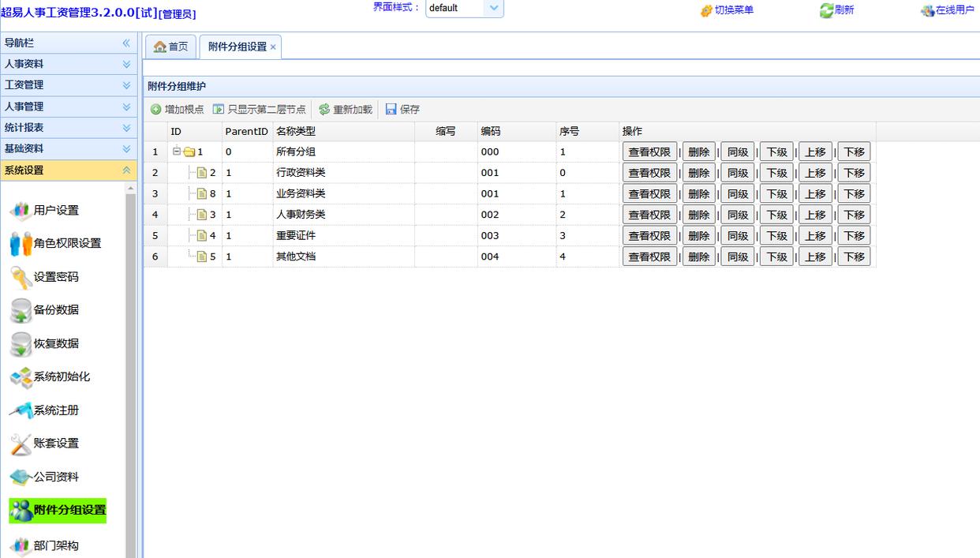Open the interface style (界面样式) dropdown
The width and height of the screenshot is (980, 558).
(493, 8)
